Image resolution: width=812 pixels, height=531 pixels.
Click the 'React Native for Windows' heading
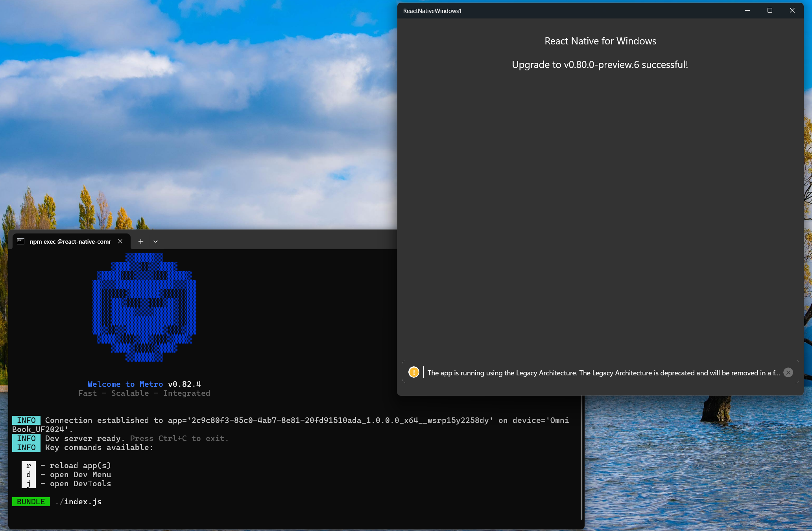pyautogui.click(x=600, y=41)
